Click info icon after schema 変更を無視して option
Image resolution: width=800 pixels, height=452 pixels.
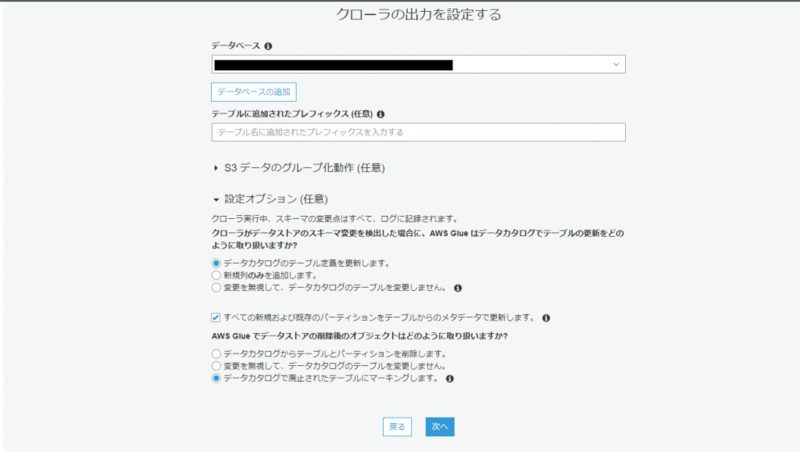pyautogui.click(x=458, y=288)
